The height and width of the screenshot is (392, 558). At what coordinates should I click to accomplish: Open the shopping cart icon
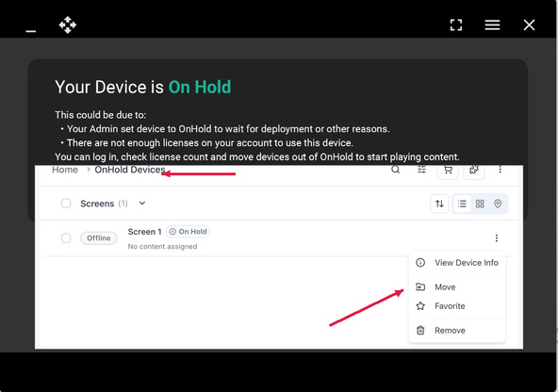448,171
